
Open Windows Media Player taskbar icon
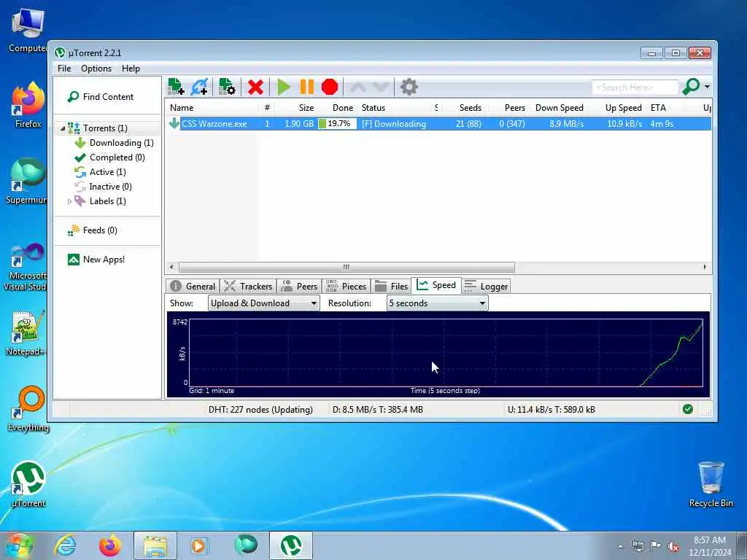point(200,545)
